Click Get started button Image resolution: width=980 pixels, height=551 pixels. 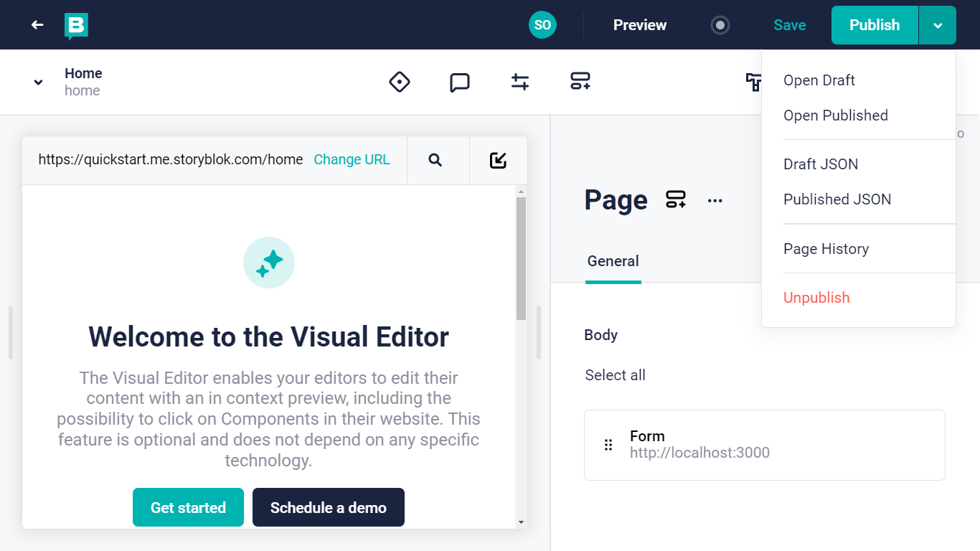(x=188, y=507)
